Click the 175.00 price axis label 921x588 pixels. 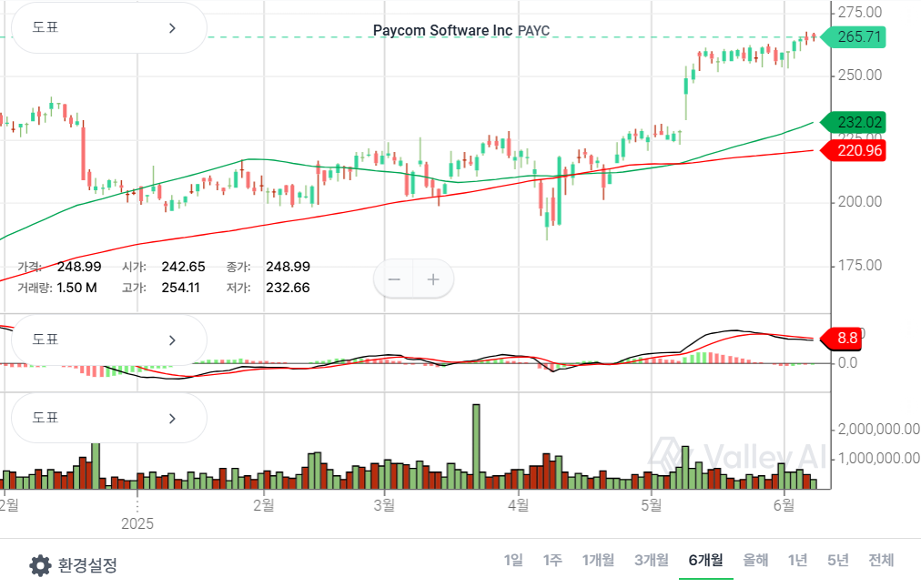point(860,266)
